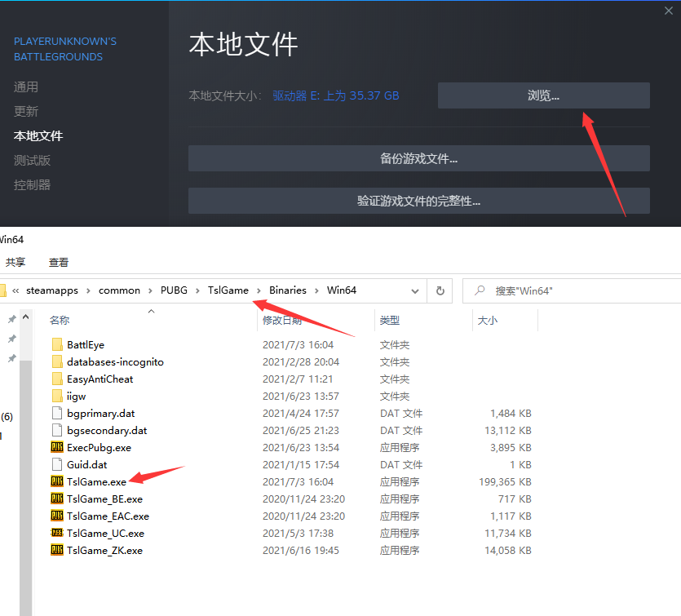Viewport: 681px width, 616px height.
Task: Click the TslGame_BE.exe application icon
Action: (x=57, y=499)
